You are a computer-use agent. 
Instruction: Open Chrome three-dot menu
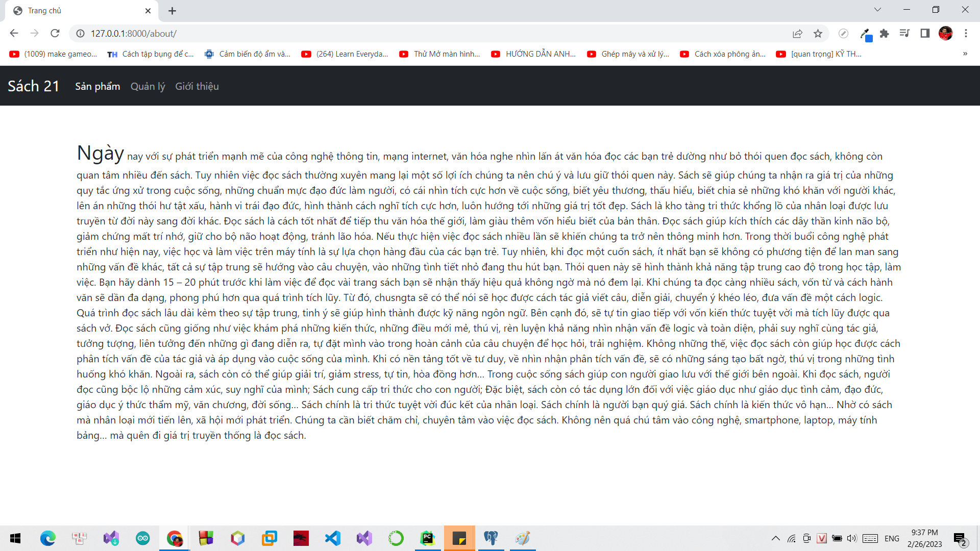966,34
